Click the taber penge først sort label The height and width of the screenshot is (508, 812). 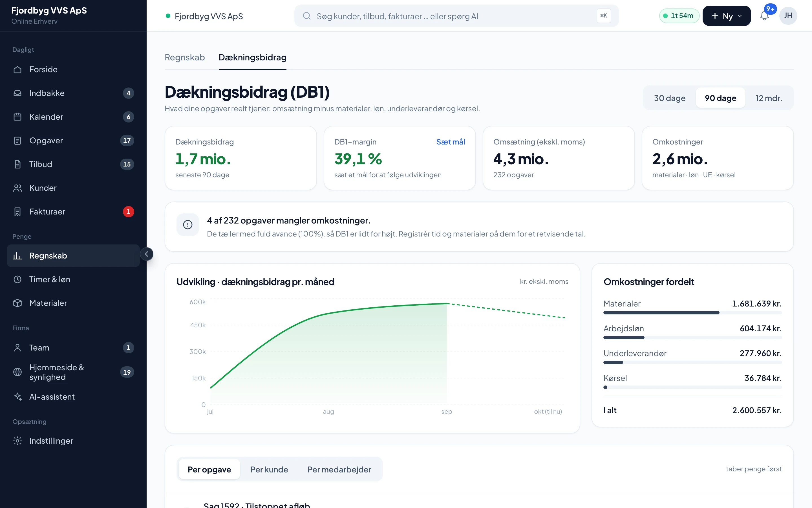pyautogui.click(x=754, y=469)
